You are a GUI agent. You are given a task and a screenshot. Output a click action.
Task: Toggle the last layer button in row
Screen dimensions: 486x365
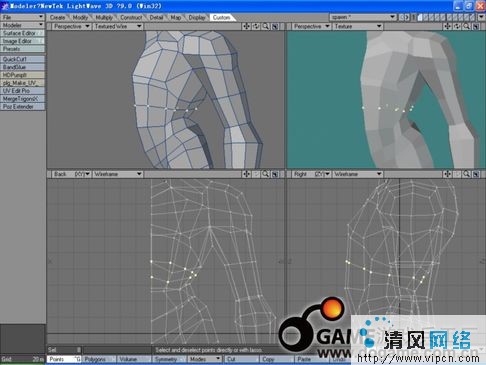(x=473, y=17)
